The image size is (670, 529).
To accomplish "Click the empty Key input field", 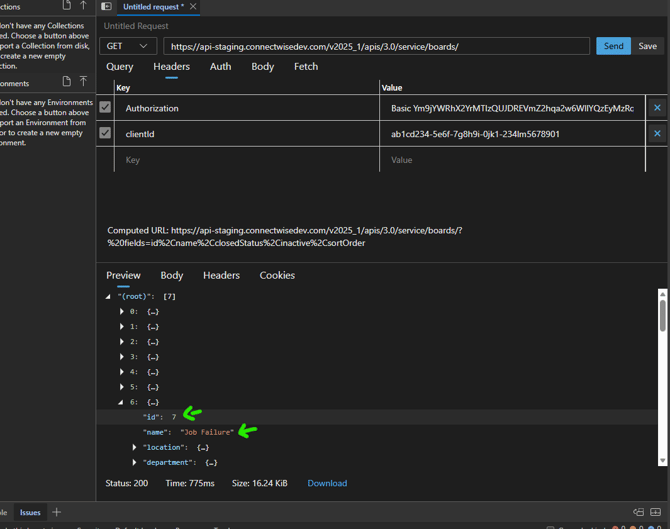I will 247,160.
